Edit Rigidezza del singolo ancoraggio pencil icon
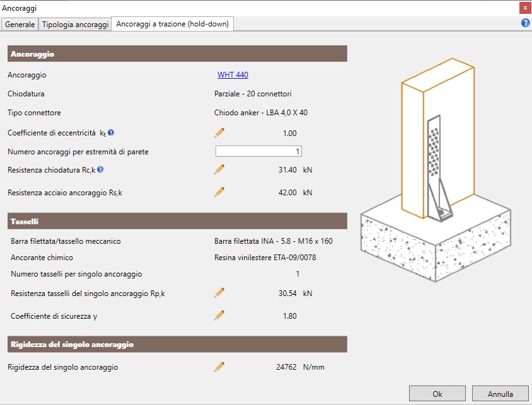532x405 pixels. (219, 367)
